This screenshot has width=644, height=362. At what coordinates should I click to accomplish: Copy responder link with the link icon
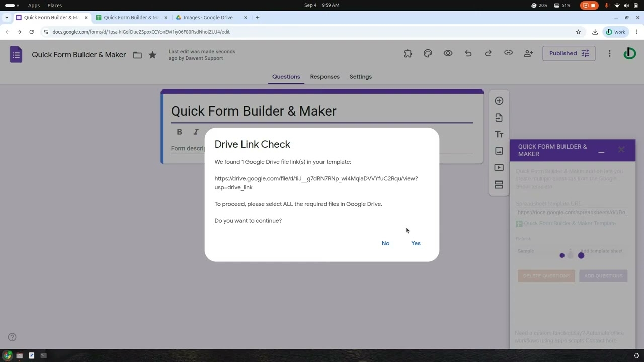508,53
